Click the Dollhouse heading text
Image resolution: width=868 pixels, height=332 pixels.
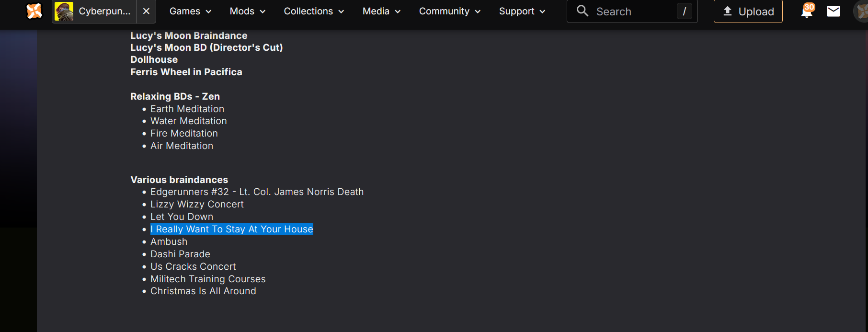point(154,59)
